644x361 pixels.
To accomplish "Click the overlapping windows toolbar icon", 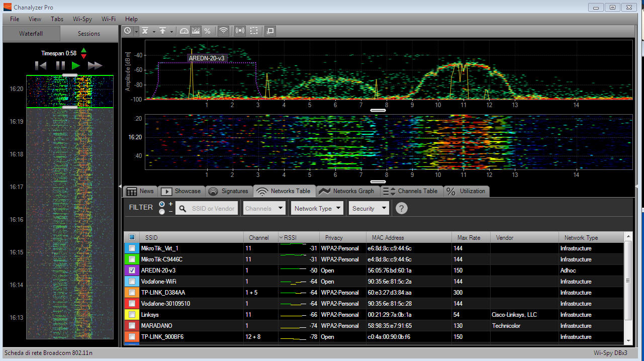I will [270, 31].
